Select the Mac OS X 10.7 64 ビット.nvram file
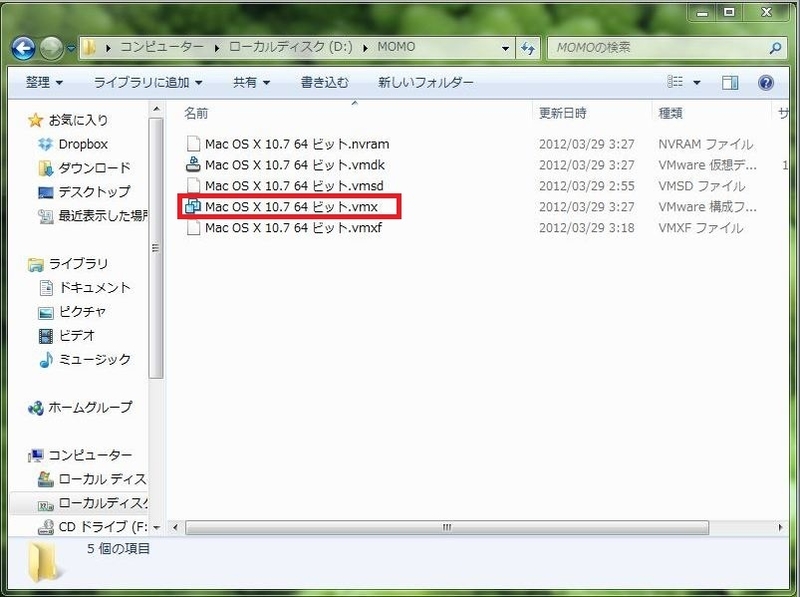Screen dimensions: 800x597 [x=297, y=144]
